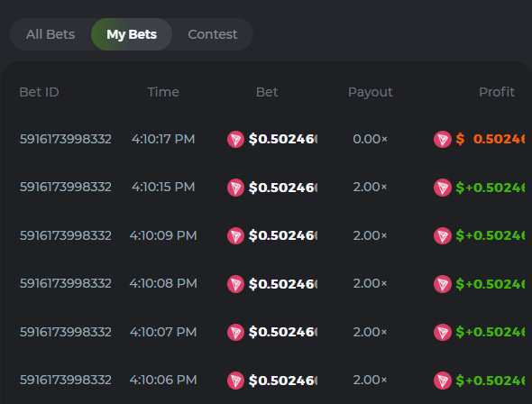This screenshot has width=532, height=404.
Task: Open the Contest tab
Action: pos(213,34)
